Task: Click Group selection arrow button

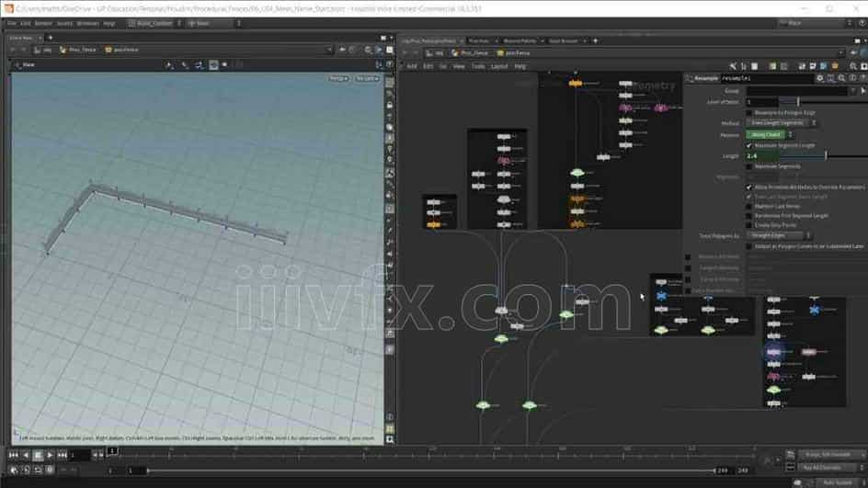Action: tap(863, 91)
